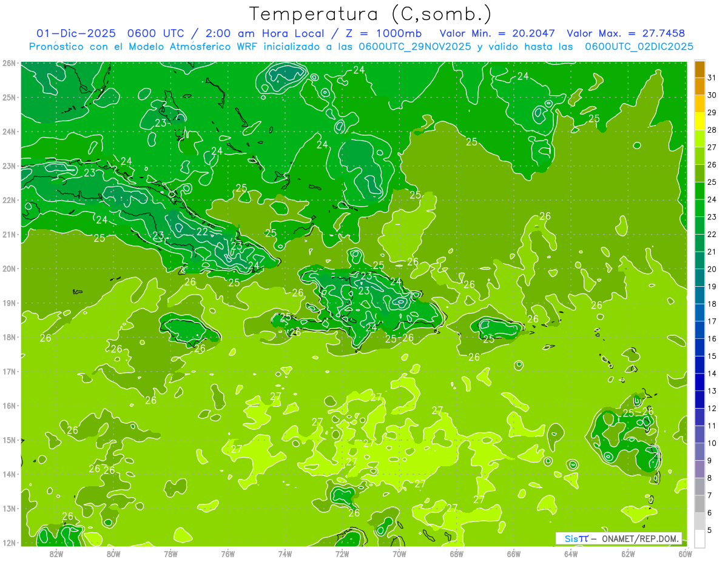
Task: Click the "12" label on the color scale
Action: click(x=712, y=408)
